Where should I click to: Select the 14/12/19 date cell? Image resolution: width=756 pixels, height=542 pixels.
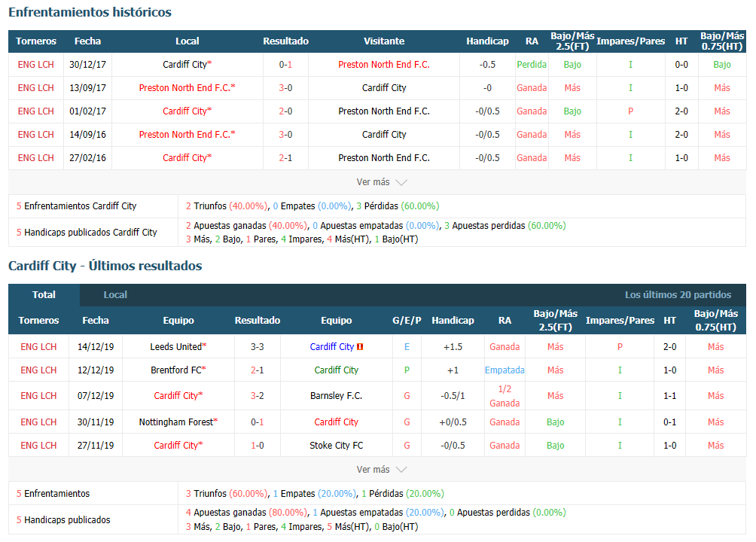point(96,347)
